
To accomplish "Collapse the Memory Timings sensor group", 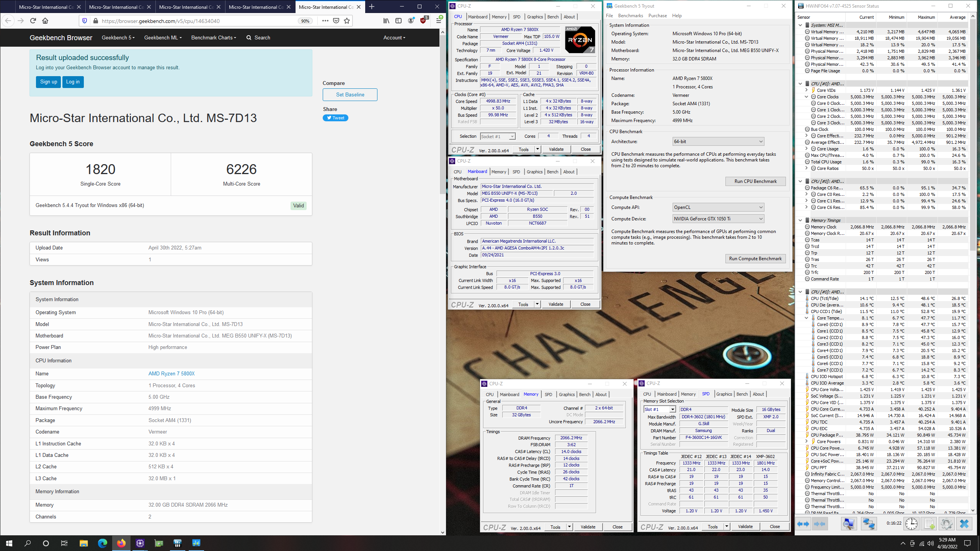I will point(800,220).
